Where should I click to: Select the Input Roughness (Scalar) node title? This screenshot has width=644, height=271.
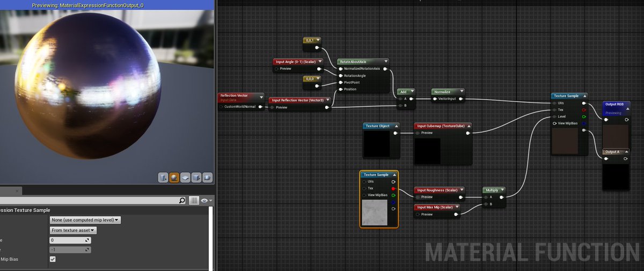437,190
